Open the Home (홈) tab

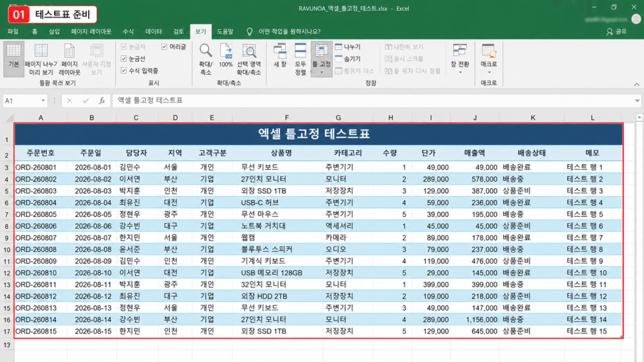(x=35, y=31)
